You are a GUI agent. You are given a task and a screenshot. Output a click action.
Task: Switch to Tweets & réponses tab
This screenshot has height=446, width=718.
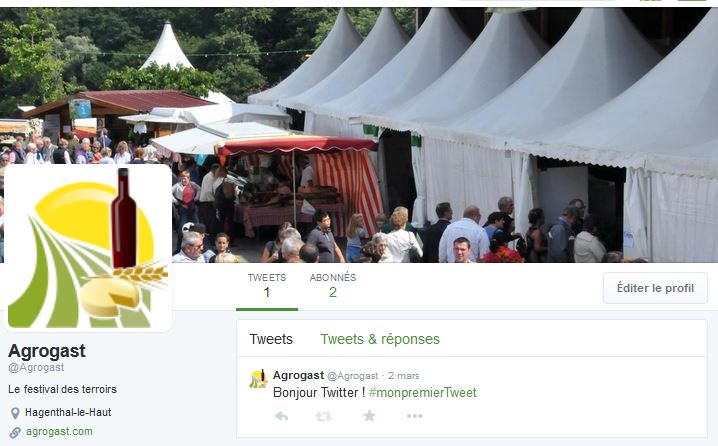[x=380, y=339]
